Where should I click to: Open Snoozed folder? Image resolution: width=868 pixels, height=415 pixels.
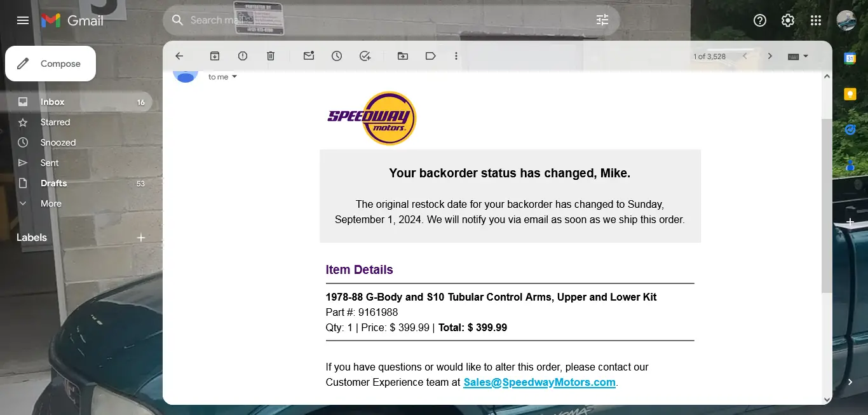76,142
